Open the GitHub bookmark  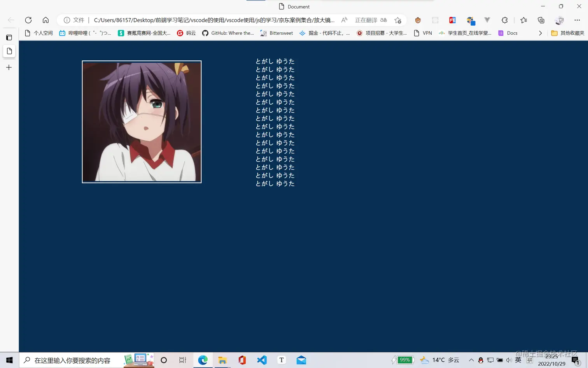point(228,33)
